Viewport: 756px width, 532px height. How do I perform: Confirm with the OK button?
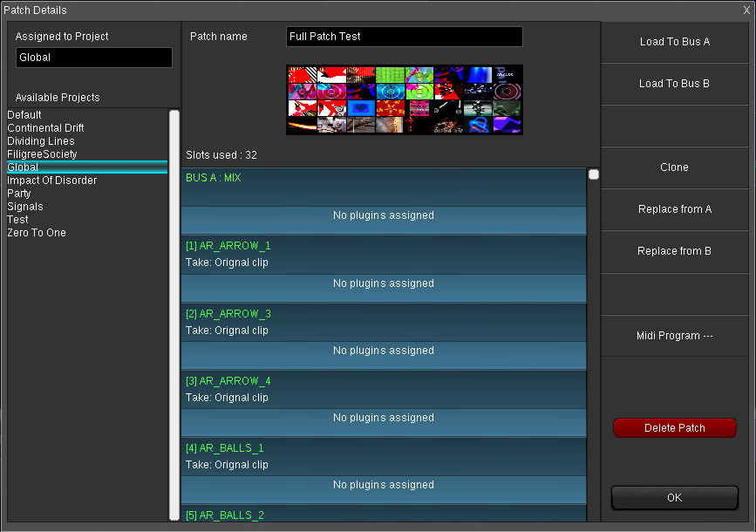coord(675,498)
